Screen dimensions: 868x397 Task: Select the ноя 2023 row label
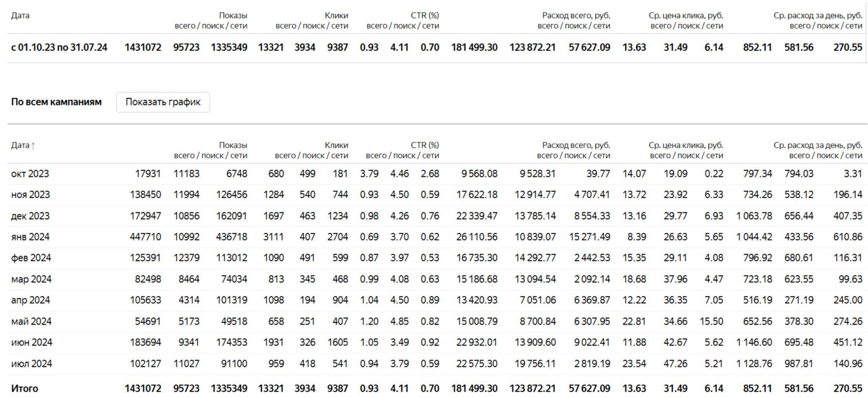tap(31, 194)
